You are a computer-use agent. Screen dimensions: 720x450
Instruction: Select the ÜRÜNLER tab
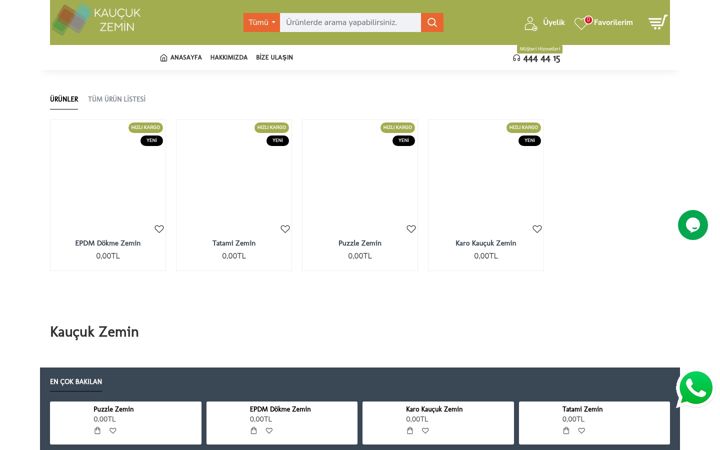[x=64, y=99]
